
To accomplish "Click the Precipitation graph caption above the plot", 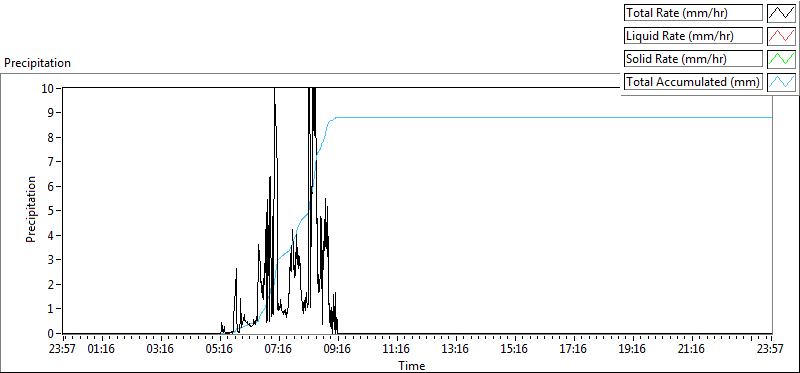I will tap(37, 63).
